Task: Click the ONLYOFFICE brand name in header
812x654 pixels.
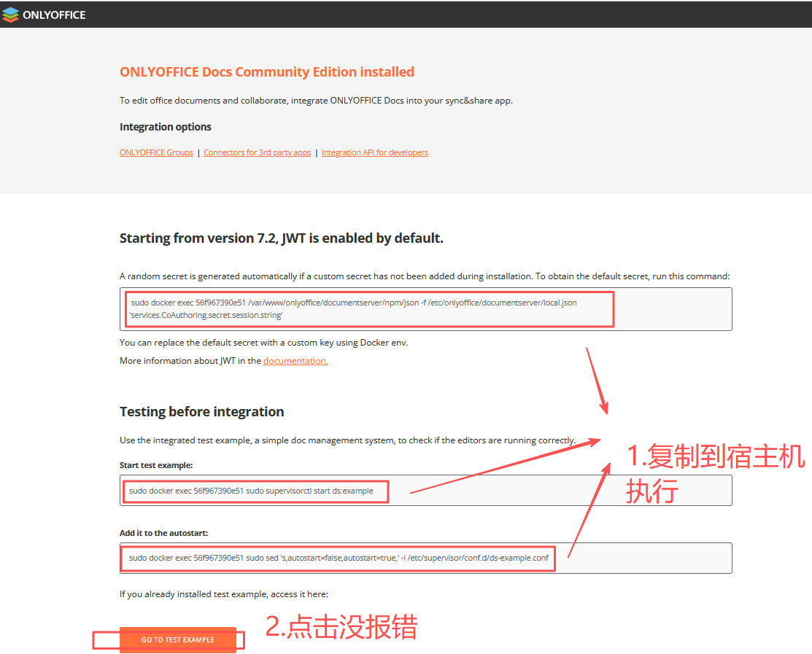Action: pos(54,15)
